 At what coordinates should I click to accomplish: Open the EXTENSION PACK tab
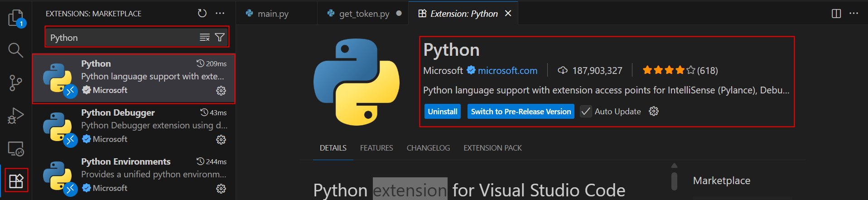point(492,148)
